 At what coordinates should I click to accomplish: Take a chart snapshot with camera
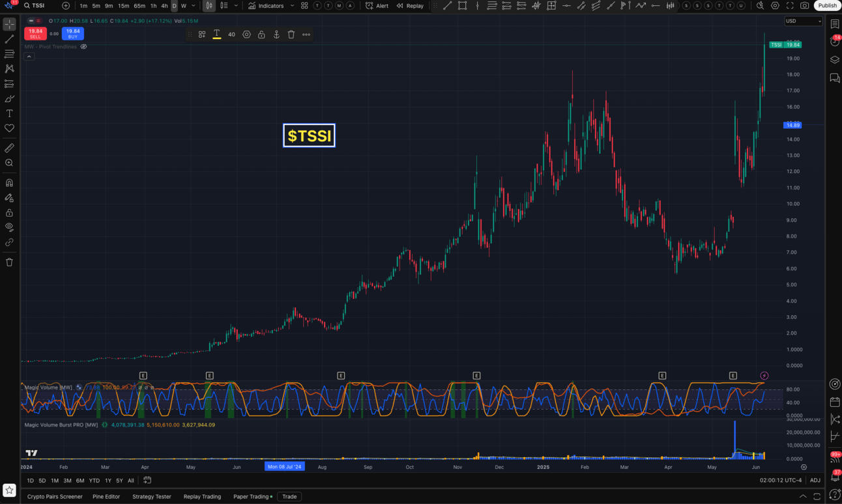(805, 6)
